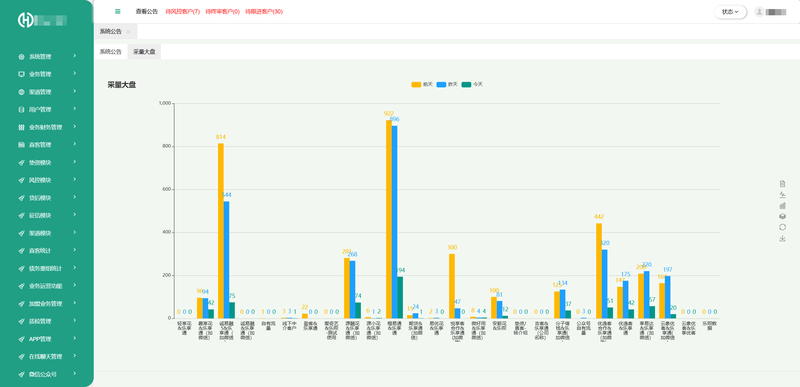This screenshot has width=800, height=387.
Task: Close the 系统公告 tab with its x
Action: [x=128, y=32]
